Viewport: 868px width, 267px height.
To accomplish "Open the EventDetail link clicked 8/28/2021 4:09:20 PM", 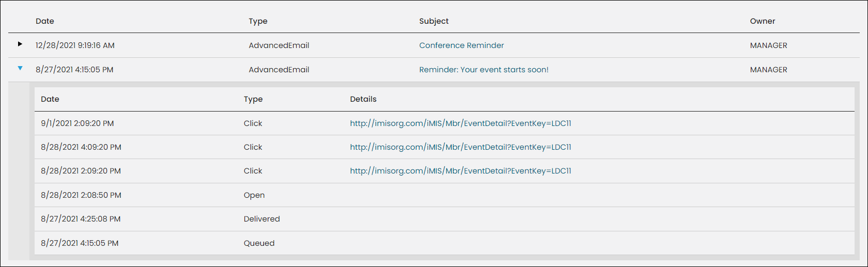I will click(460, 147).
